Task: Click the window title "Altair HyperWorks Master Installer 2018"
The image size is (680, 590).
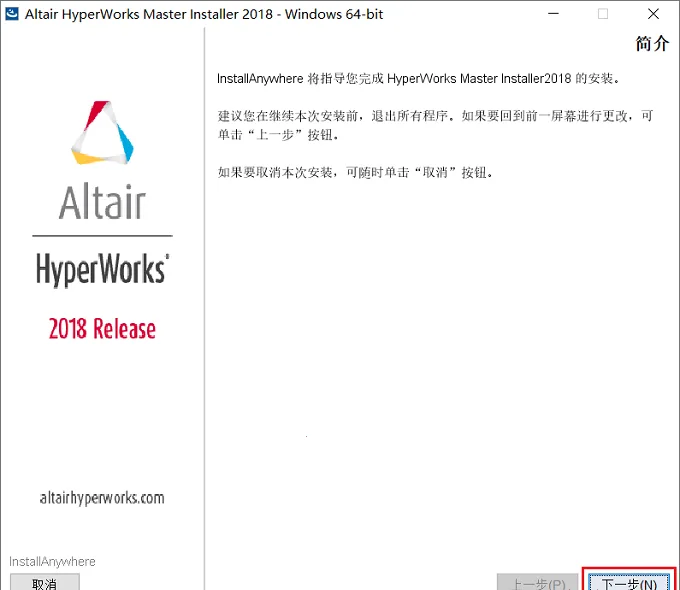Action: (x=149, y=14)
